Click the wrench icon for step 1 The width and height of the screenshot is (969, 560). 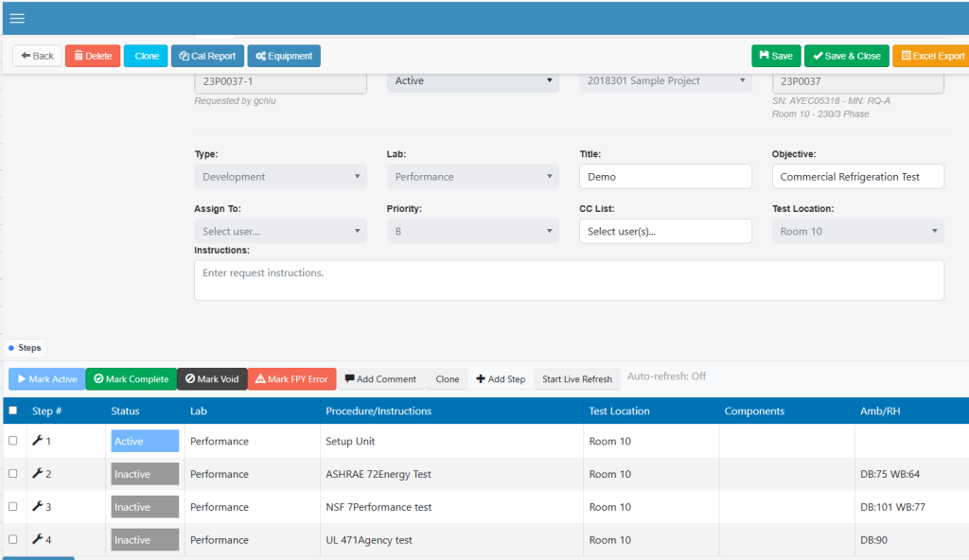(x=38, y=441)
